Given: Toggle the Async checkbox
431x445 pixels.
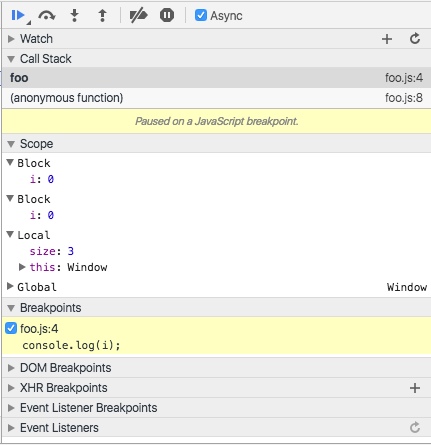Looking at the screenshot, I should coord(201,15).
